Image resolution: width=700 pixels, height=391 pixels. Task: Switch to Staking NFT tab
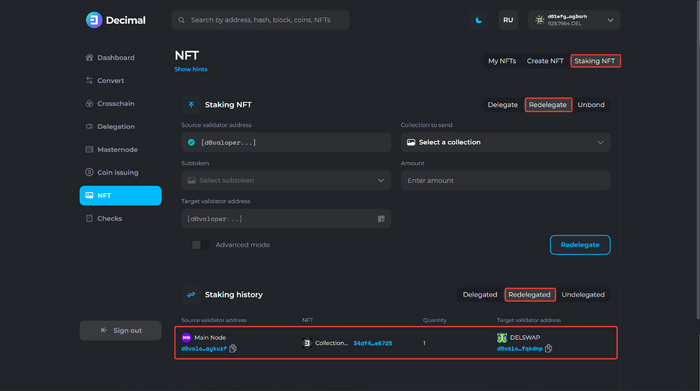(x=595, y=61)
